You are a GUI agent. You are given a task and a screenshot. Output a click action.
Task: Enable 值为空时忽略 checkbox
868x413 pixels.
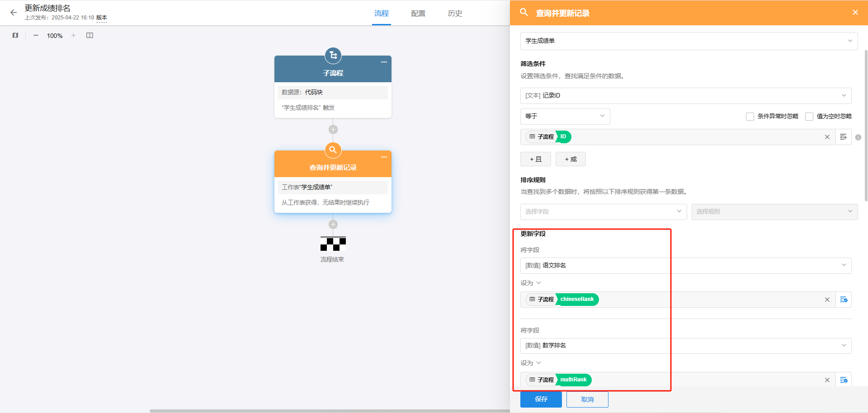click(809, 117)
